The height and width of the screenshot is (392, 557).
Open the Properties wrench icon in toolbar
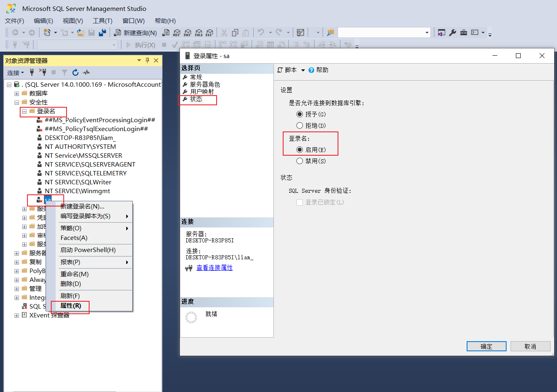[x=453, y=33]
